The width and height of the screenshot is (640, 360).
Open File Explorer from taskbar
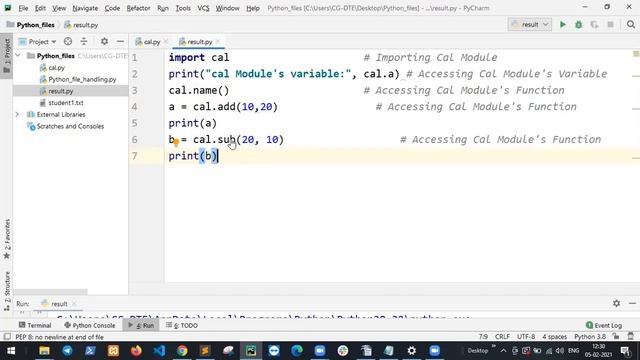(x=44, y=350)
